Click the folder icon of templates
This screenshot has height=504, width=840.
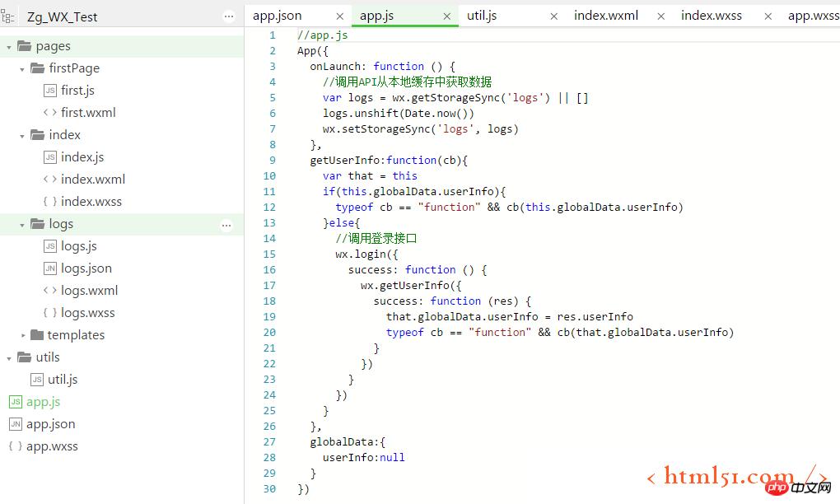pos(37,335)
